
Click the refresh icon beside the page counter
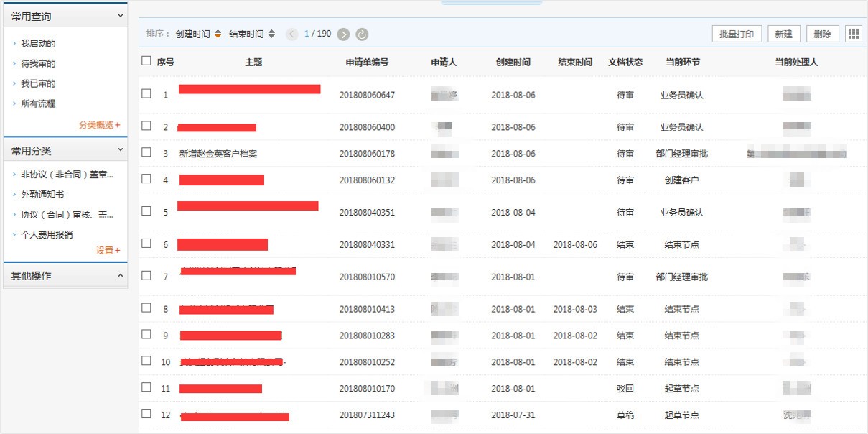(x=362, y=34)
